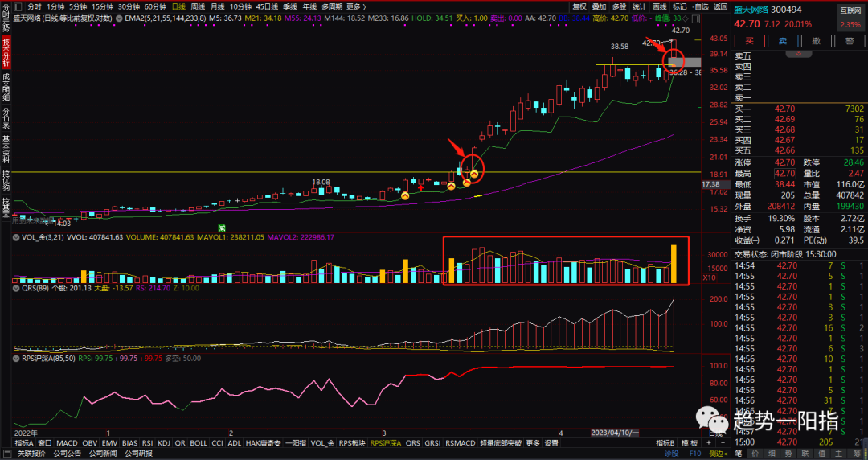The height and width of the screenshot is (460, 868).
Task: Click the blue 卖 sell button
Action: coord(783,41)
